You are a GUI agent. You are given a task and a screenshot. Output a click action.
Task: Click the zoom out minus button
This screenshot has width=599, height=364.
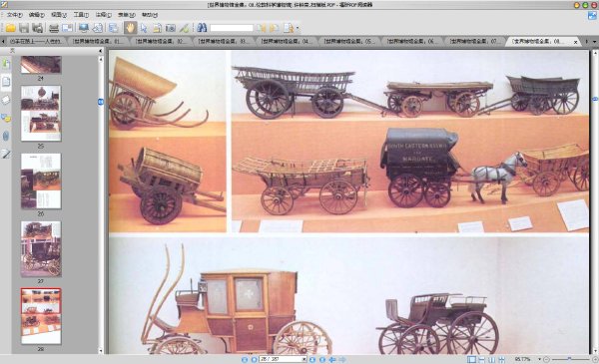pyautogui.click(x=546, y=359)
